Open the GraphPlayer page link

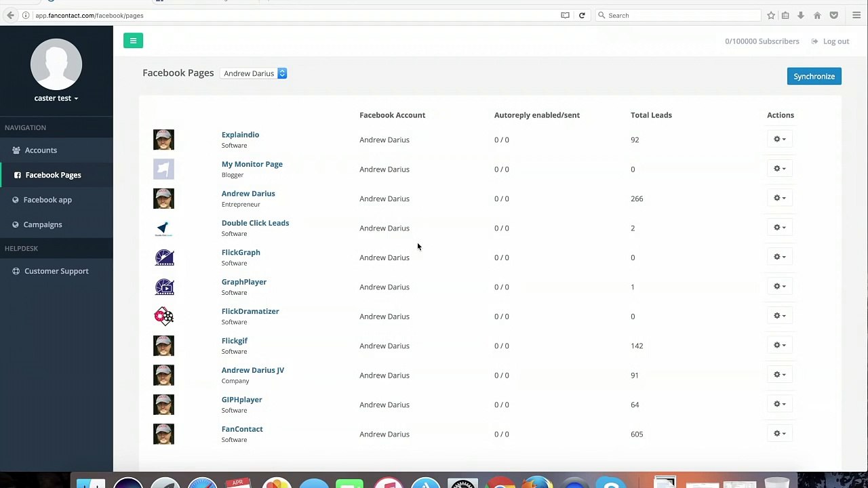pyautogui.click(x=244, y=282)
